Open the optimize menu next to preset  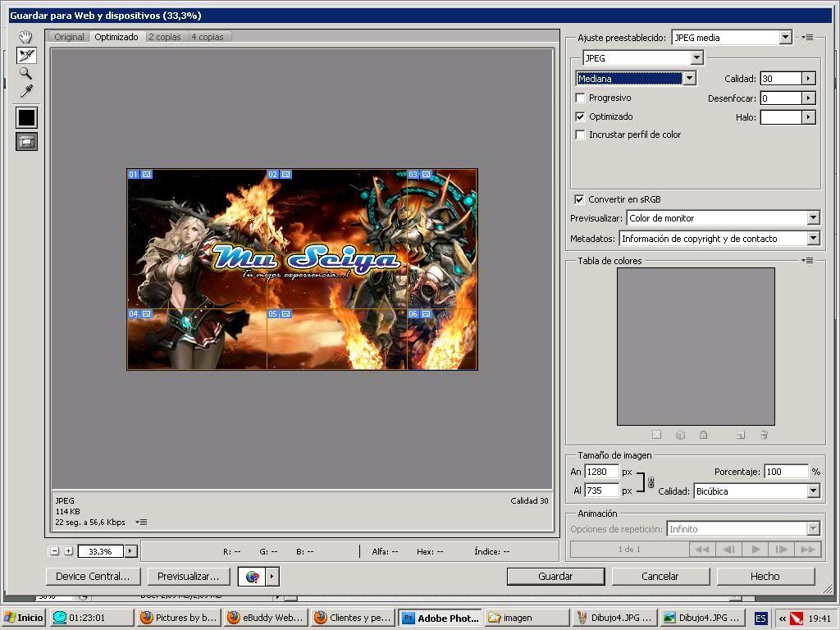tap(807, 38)
